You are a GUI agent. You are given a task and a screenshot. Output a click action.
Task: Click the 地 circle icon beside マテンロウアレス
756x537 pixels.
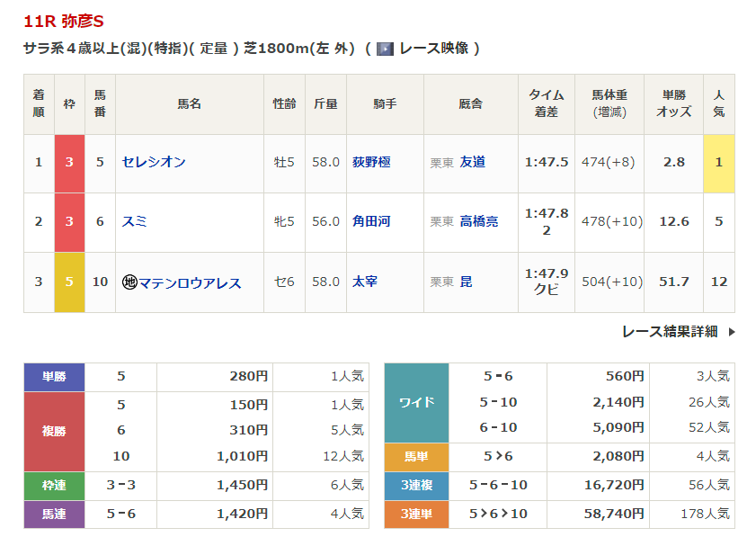[x=129, y=282]
